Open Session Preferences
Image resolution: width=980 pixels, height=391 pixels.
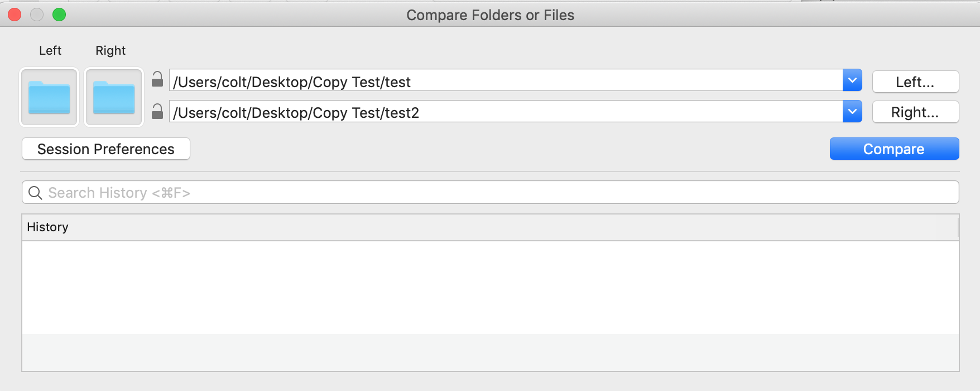[106, 149]
